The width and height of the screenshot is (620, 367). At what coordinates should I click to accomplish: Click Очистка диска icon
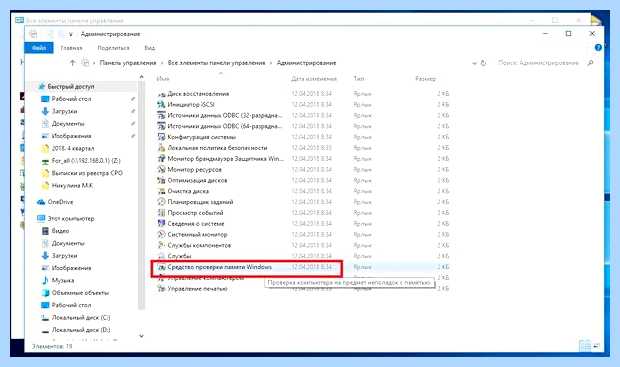click(x=161, y=191)
